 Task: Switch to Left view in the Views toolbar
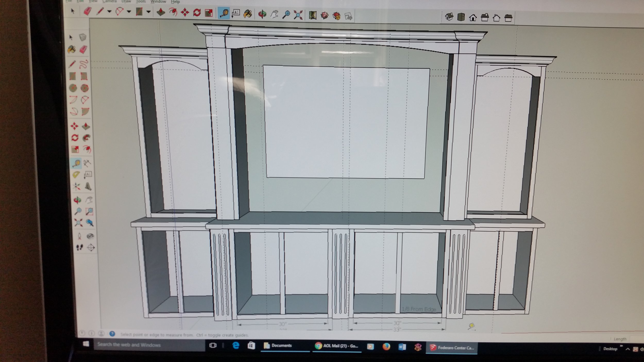tap(508, 18)
